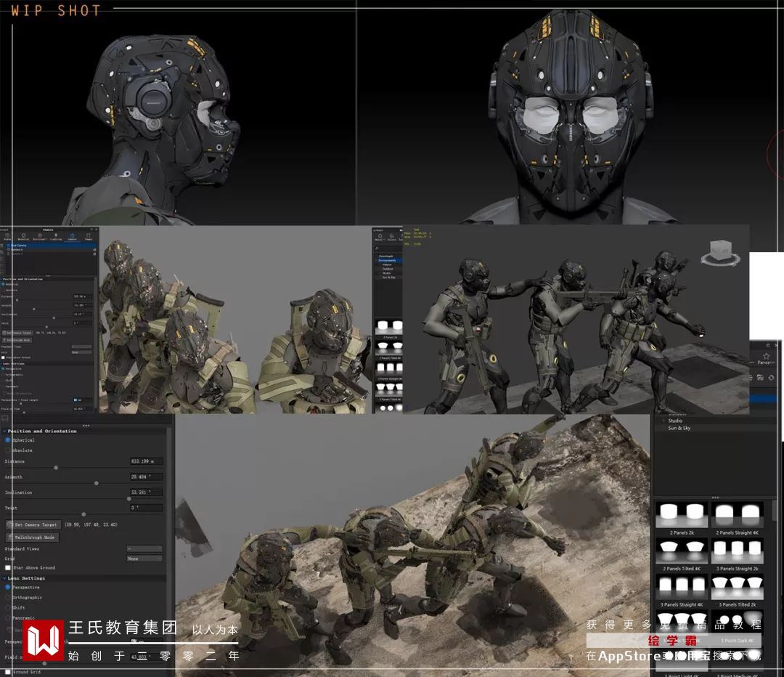
Task: Open the Material tab in project panel
Action: click(x=23, y=236)
